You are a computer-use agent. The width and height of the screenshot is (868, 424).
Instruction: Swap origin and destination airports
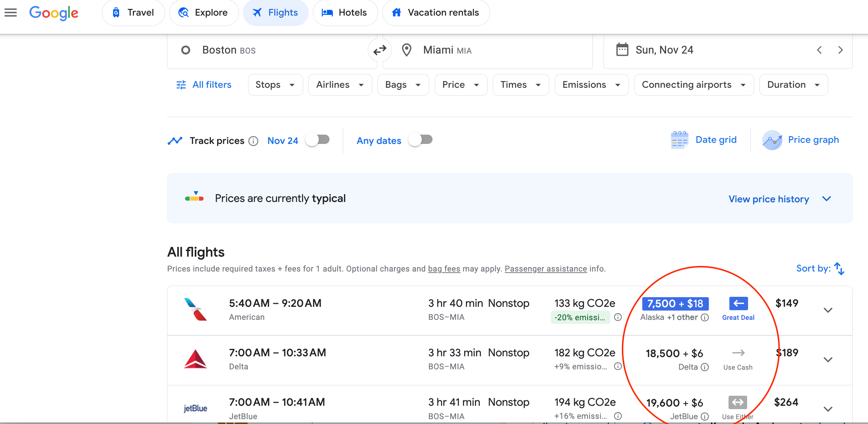[x=380, y=50]
